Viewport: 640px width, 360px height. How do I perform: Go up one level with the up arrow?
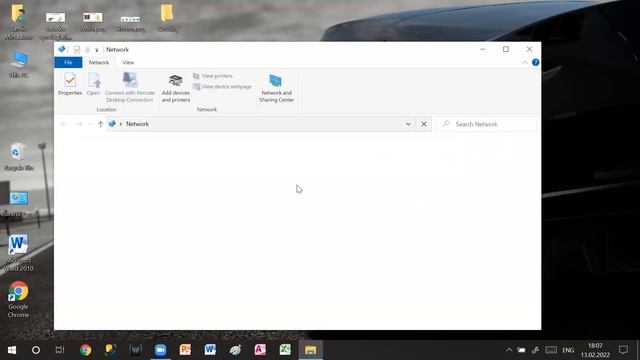point(100,124)
